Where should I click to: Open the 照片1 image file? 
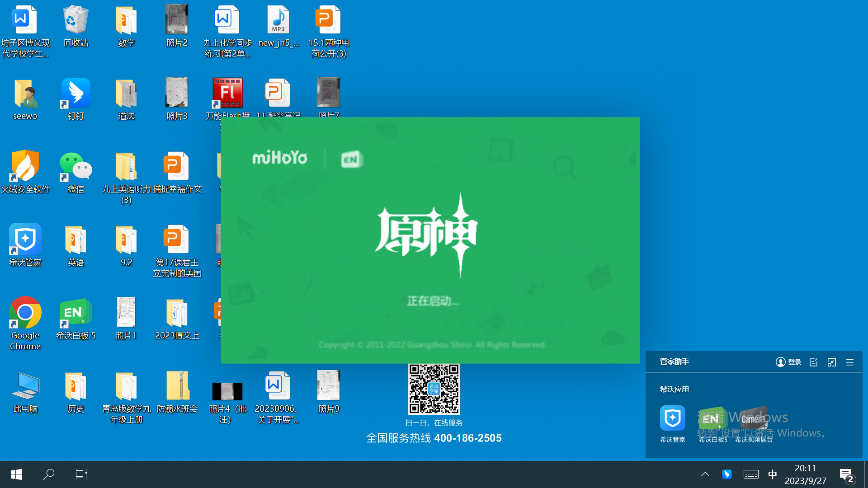(127, 319)
